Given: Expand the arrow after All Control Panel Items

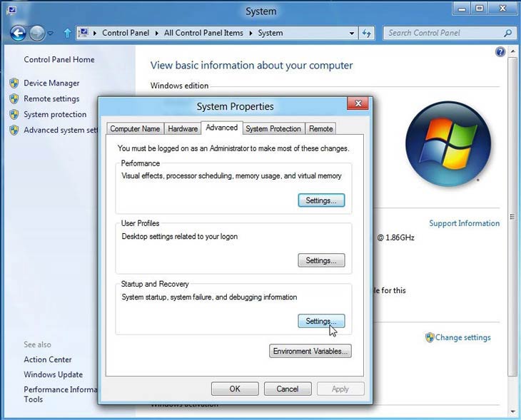Looking at the screenshot, I should (251, 34).
